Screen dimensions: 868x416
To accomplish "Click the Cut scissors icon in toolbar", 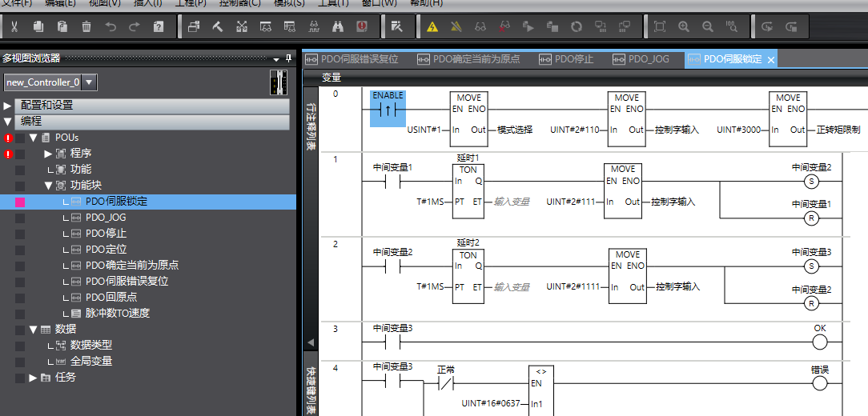I will [x=14, y=27].
